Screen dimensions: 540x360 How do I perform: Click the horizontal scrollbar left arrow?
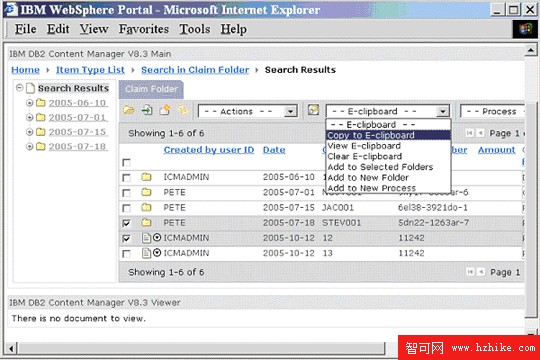pos(11,349)
